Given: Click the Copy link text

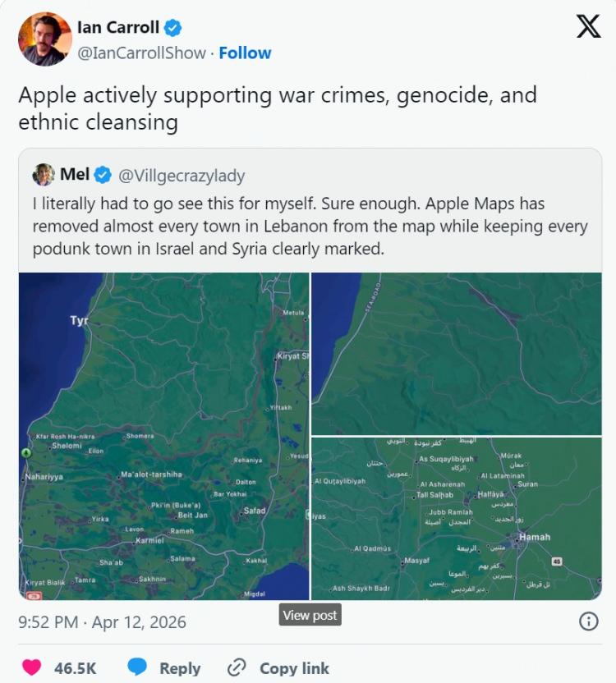Looking at the screenshot, I should point(294,668).
